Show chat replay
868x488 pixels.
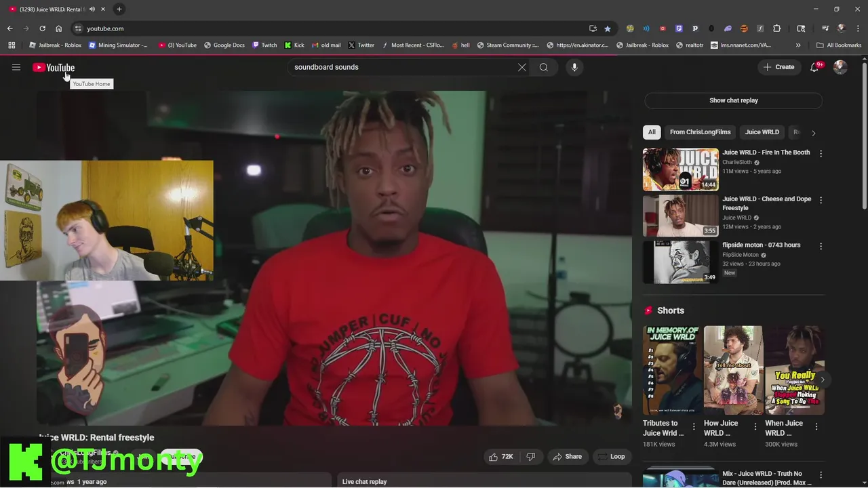tap(734, 100)
